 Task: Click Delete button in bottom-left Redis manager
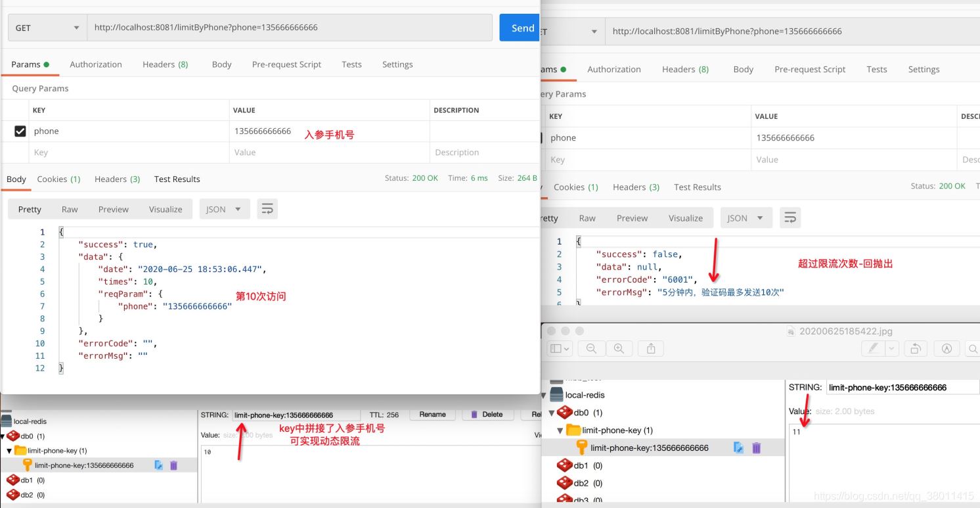[487, 415]
